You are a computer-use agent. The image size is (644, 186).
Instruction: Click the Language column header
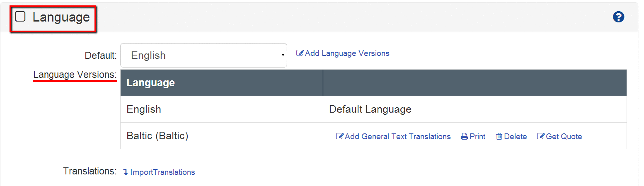coord(150,83)
